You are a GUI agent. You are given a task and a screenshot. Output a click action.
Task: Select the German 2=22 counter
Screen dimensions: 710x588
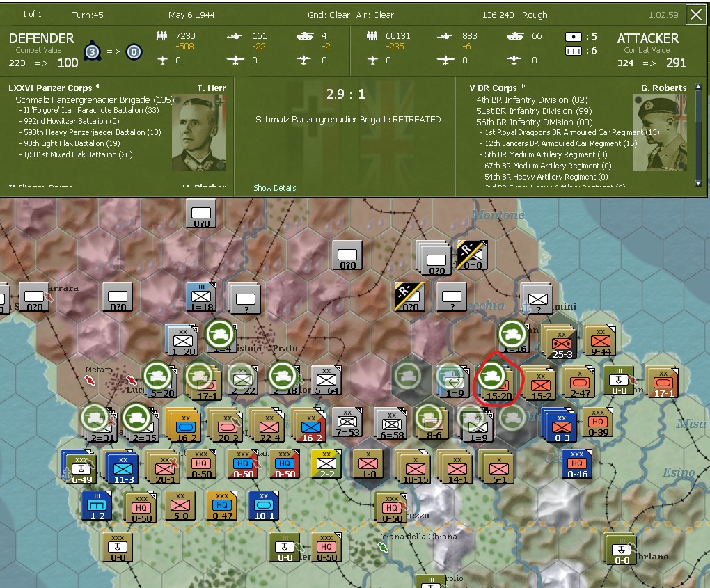click(243, 381)
